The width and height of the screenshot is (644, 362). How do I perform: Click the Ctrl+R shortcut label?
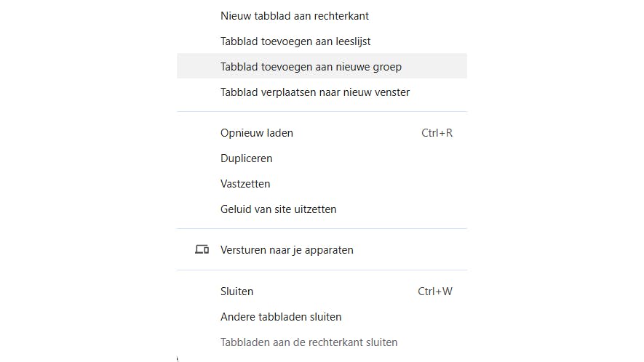(437, 133)
